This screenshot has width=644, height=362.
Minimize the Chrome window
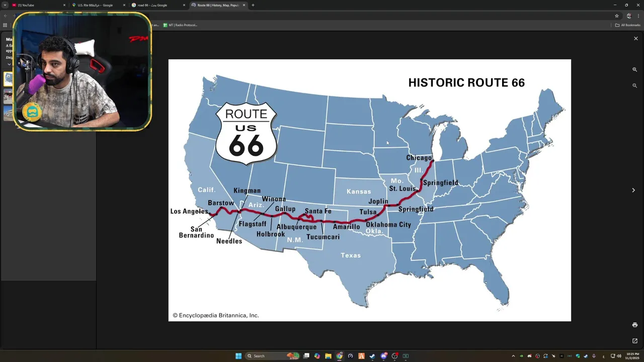[615, 5]
